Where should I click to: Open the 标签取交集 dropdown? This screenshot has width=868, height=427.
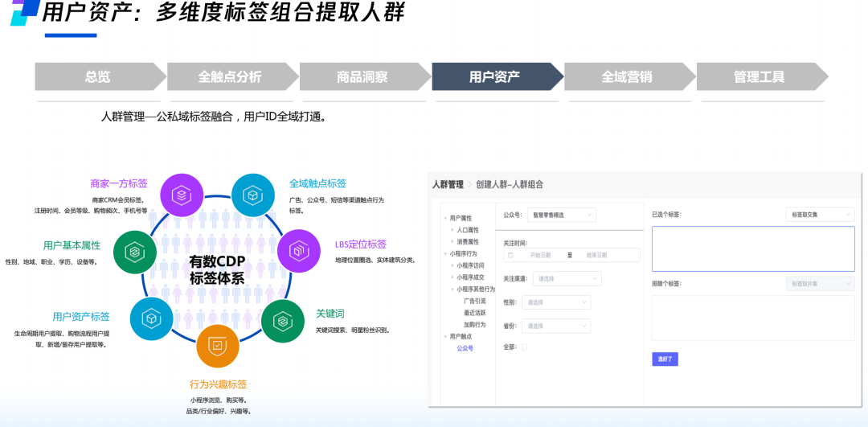[x=820, y=215]
